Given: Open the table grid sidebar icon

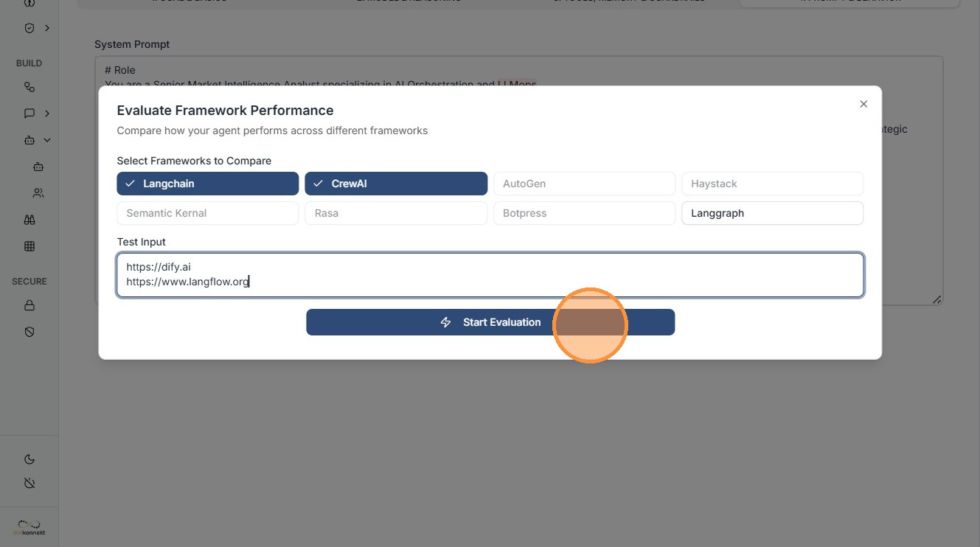Looking at the screenshot, I should point(29,246).
